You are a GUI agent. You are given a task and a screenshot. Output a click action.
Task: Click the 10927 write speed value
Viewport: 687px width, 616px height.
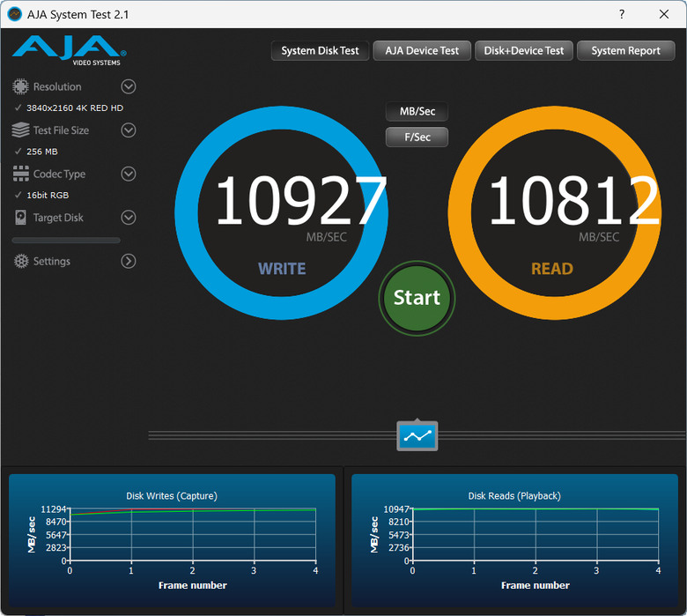301,201
